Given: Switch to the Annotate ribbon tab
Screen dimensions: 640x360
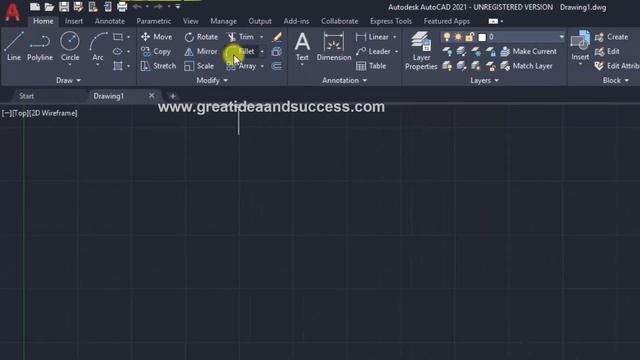Looking at the screenshot, I should click(110, 21).
